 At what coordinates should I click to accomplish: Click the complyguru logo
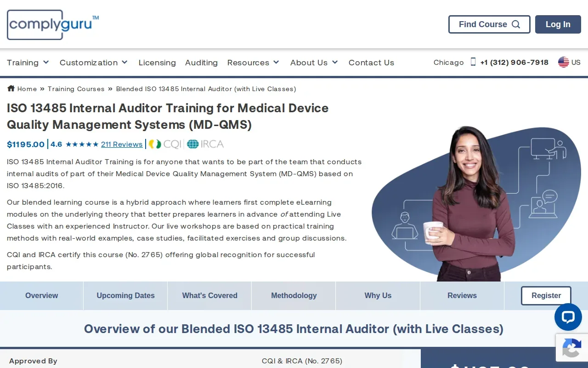53,25
